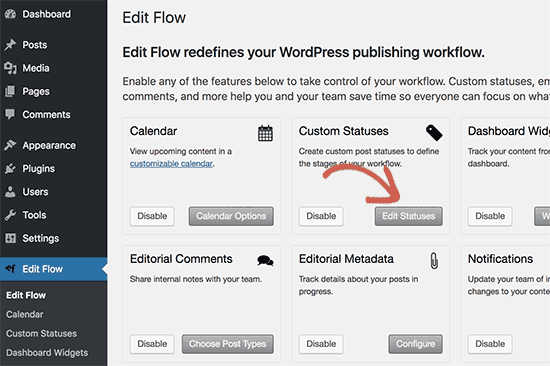Click the Dashboard gauge icon in sidebar
This screenshot has height=366, width=550.
point(10,14)
